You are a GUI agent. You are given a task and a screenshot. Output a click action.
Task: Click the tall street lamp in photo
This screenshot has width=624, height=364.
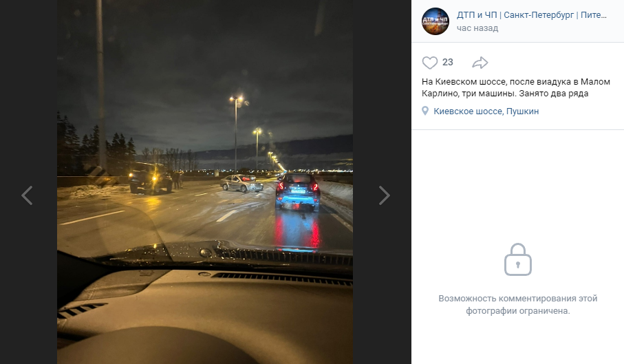pos(235,133)
